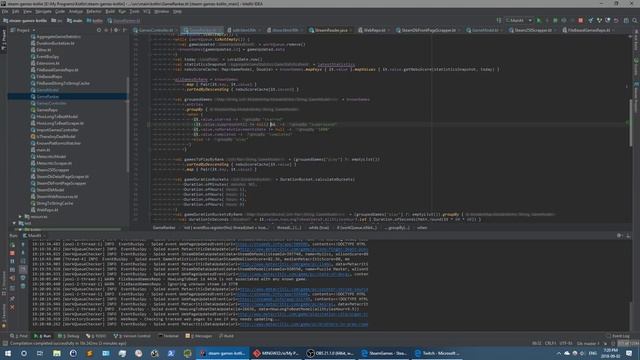Open Project panel settings gear
Screen dimensions: 640x360
click(116, 30)
